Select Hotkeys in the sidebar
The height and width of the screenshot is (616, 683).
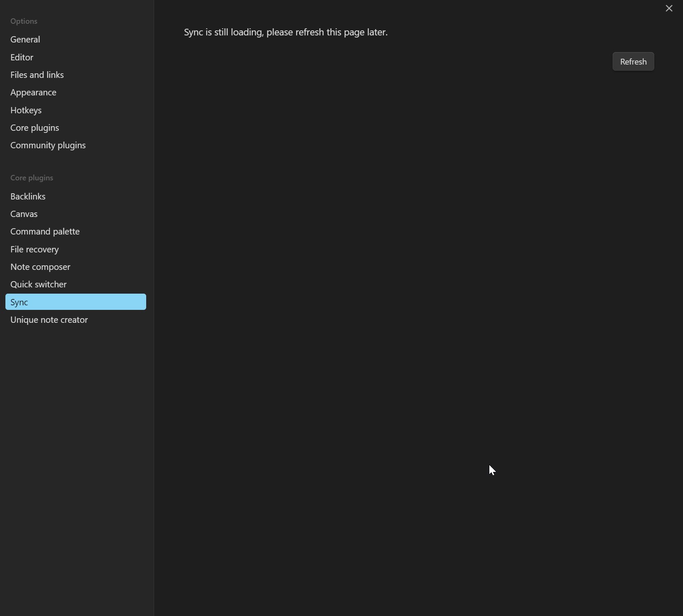[x=26, y=110]
